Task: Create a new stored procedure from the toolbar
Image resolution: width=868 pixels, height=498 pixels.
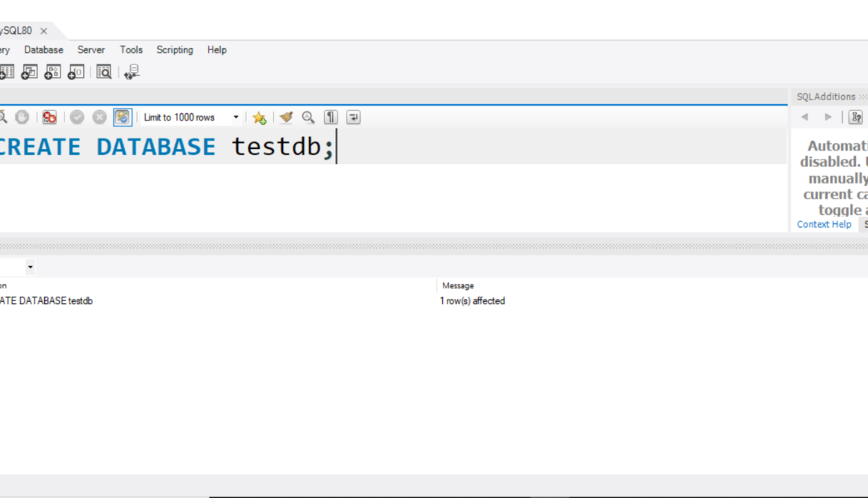Action: (x=52, y=72)
